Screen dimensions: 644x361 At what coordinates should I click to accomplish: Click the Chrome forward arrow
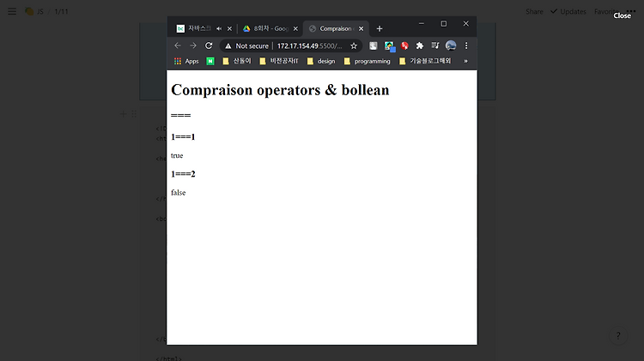pos(193,45)
